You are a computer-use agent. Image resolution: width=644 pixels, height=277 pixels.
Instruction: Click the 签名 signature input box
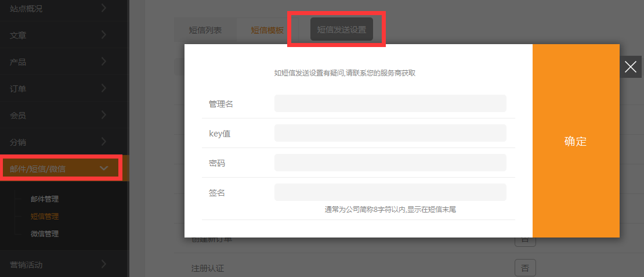[x=390, y=192]
